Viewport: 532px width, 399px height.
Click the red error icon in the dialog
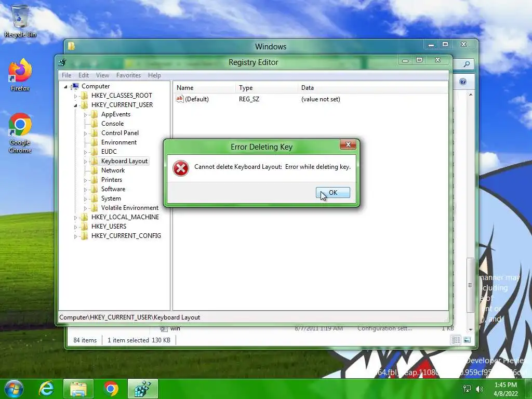[180, 168]
